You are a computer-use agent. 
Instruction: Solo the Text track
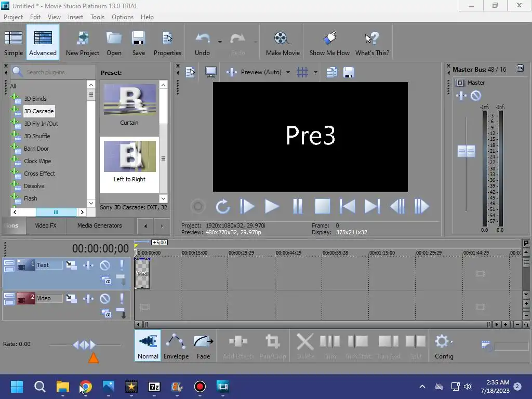pyautogui.click(x=122, y=265)
